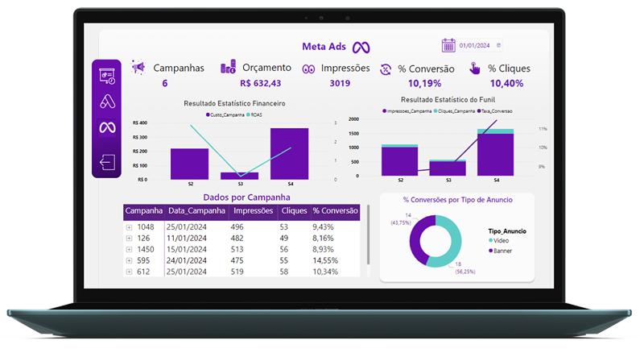
Task: Click the exit arrow icon in sidebar
Action: click(107, 162)
